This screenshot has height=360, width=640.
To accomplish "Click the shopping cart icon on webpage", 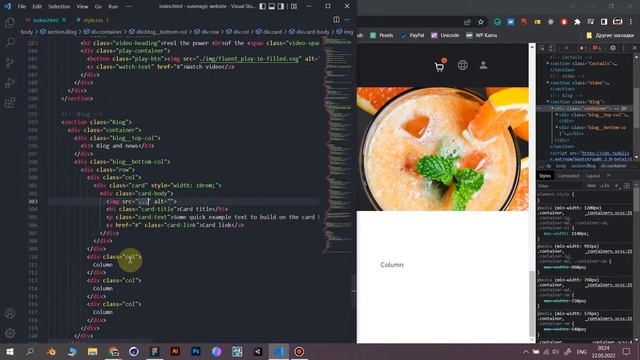I will tap(440, 66).
